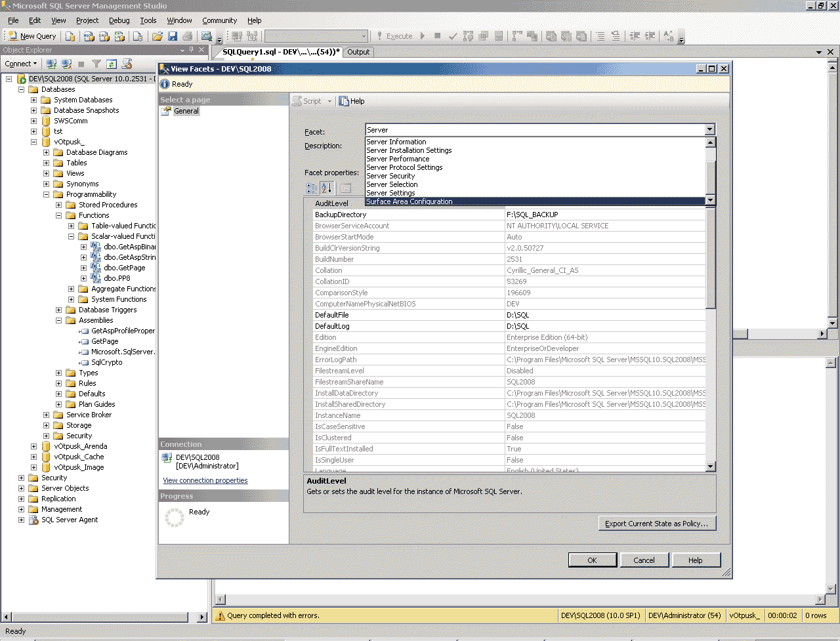
Task: Collapse the vOtpusk_ database node
Action: point(33,142)
